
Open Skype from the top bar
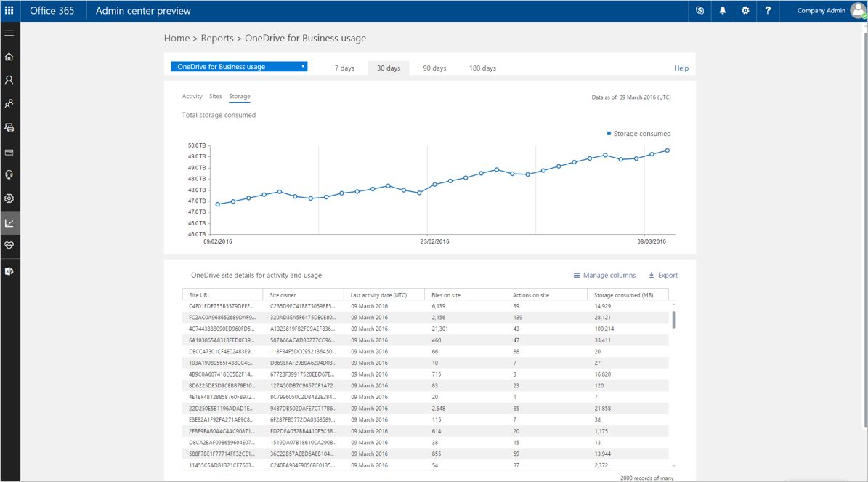(x=699, y=11)
